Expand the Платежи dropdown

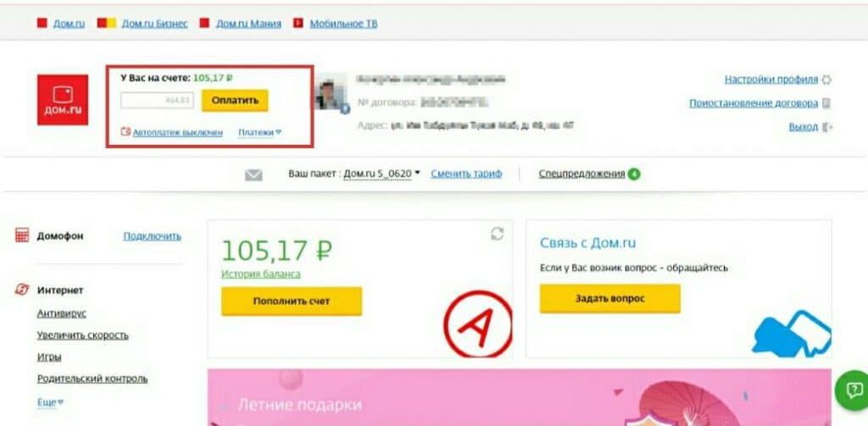(x=259, y=132)
